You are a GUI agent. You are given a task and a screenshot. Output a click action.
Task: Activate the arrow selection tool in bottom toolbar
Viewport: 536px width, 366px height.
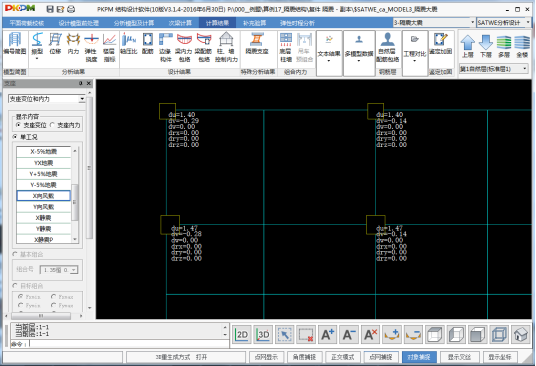pos(284,335)
